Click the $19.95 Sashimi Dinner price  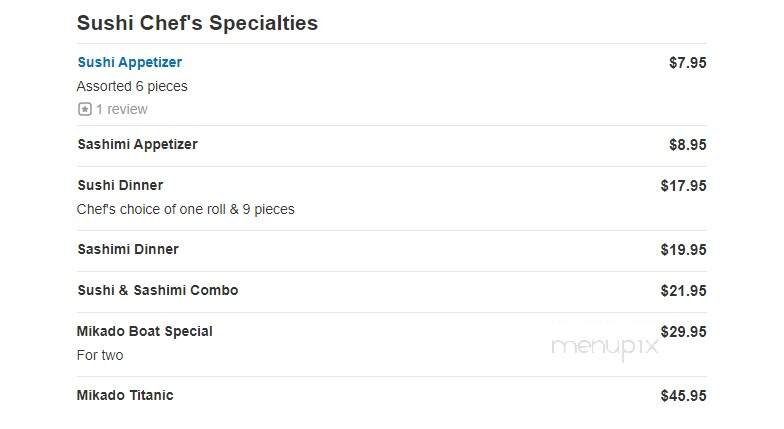683,249
